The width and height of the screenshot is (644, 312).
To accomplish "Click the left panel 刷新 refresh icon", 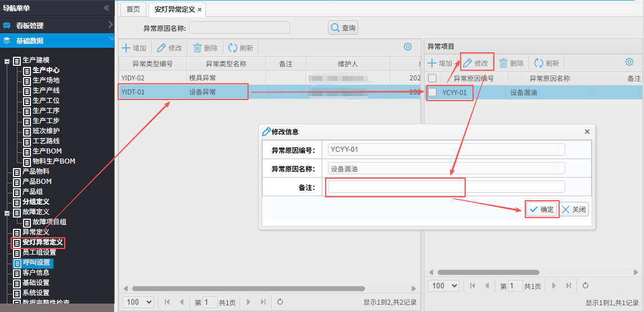I will point(232,48).
